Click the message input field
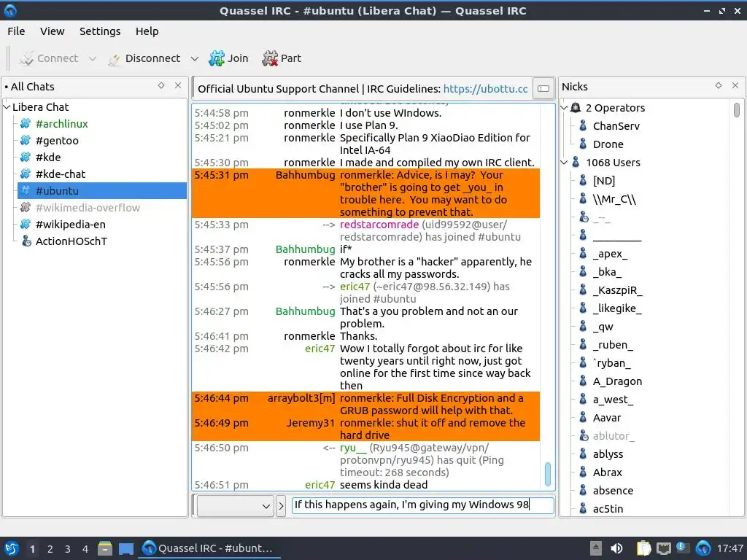The height and width of the screenshot is (560, 747). 422,505
